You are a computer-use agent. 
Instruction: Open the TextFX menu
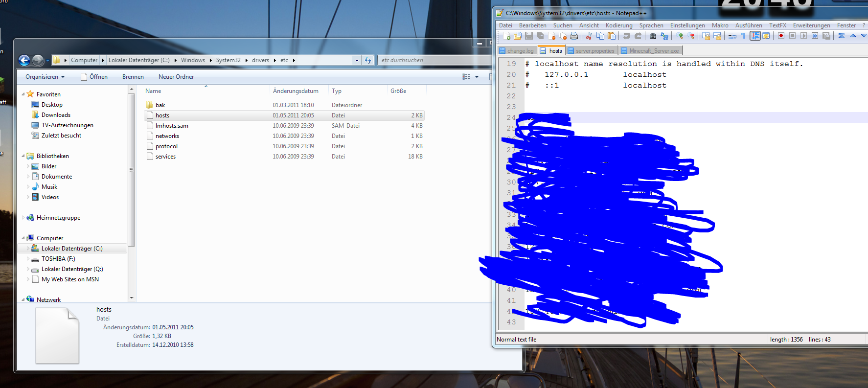tap(777, 25)
